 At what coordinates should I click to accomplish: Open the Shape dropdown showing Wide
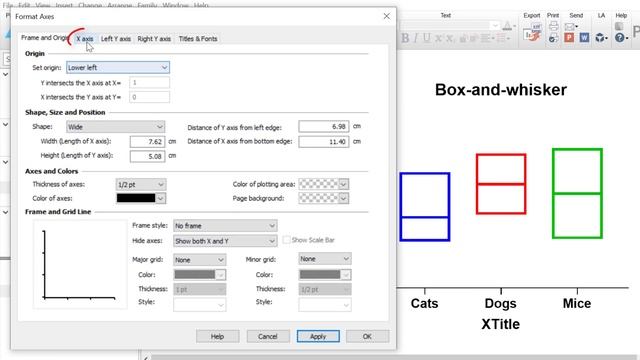pos(116,127)
